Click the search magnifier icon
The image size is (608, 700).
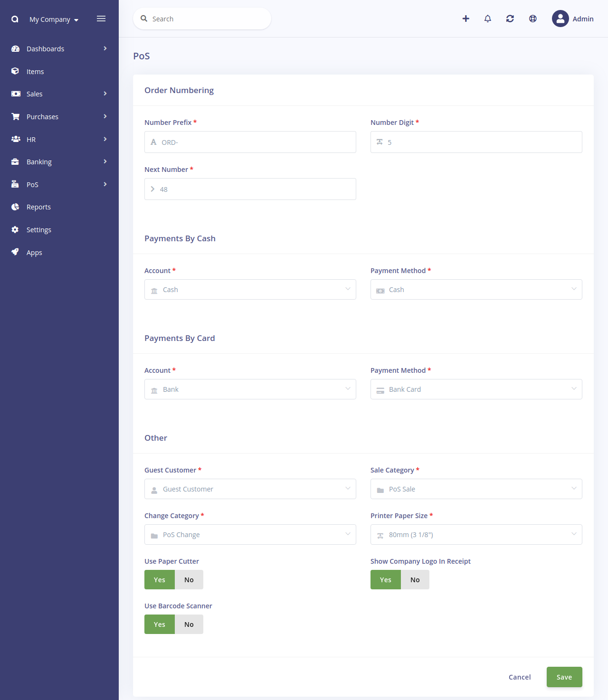[144, 19]
